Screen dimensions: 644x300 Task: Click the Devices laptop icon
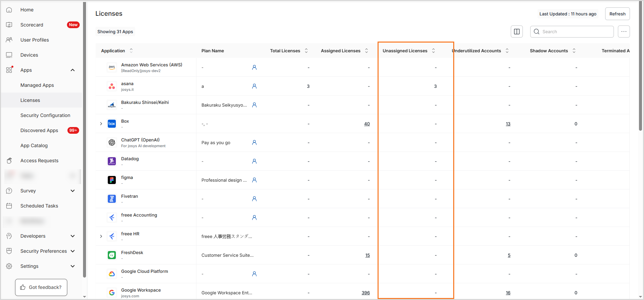click(x=9, y=55)
